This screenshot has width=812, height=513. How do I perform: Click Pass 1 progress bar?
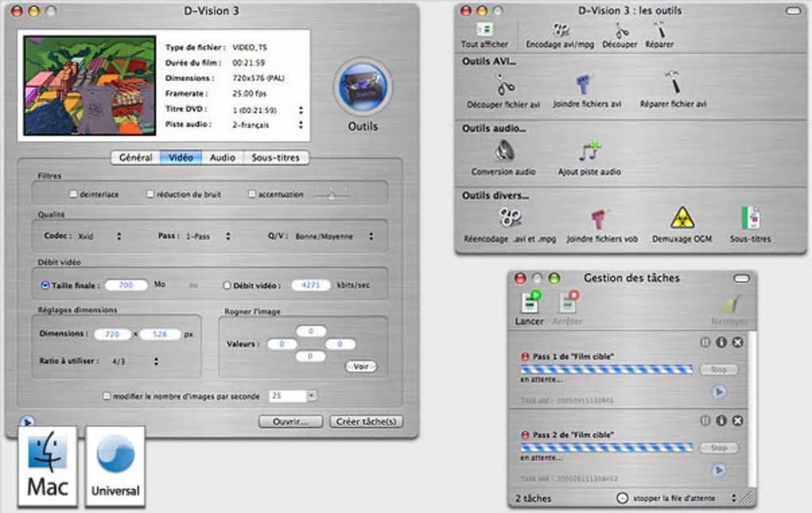[607, 370]
